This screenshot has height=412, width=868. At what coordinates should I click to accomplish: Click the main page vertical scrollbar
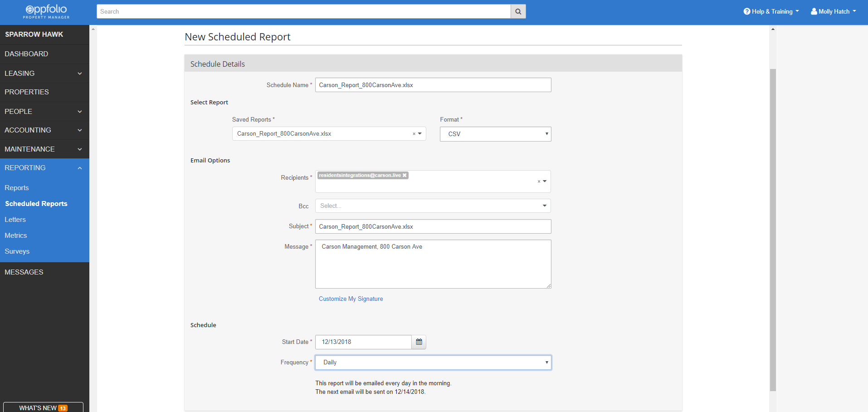click(773, 230)
